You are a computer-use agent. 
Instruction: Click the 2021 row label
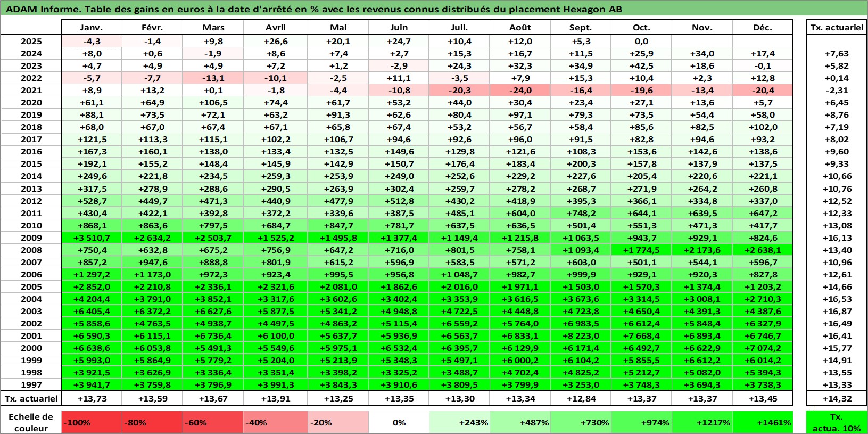coord(31,91)
